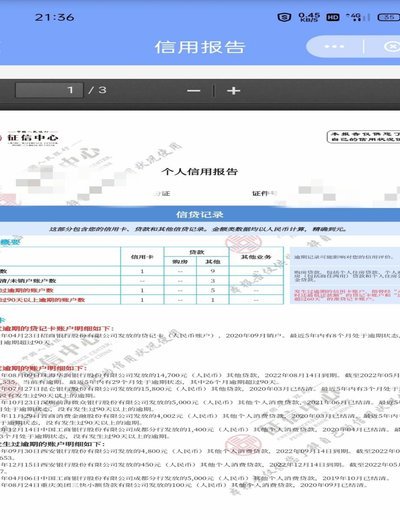
Task: Tap the 个人信用报告 heading
Action: pyautogui.click(x=199, y=172)
